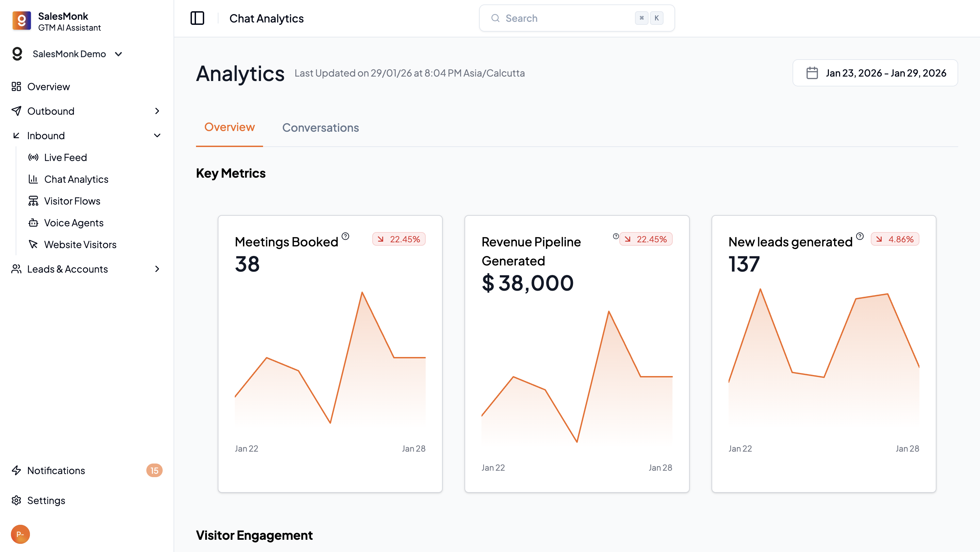Image resolution: width=980 pixels, height=552 pixels.
Task: Expand Leads & Accounts chevron
Action: point(157,269)
